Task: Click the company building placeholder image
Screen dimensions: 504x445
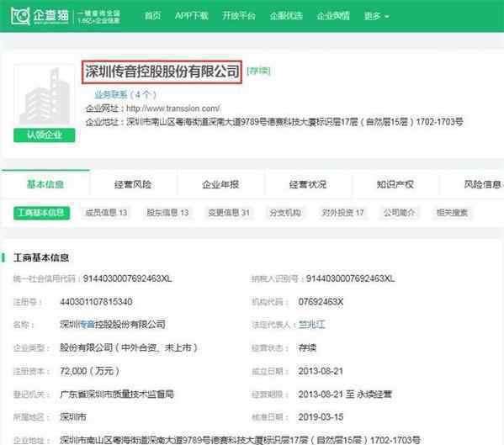Action: click(45, 96)
